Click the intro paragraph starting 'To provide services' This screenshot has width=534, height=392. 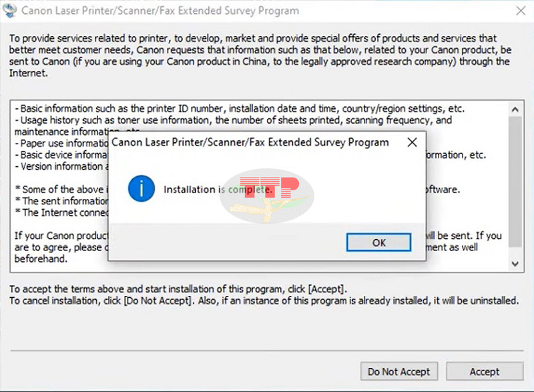click(x=260, y=55)
